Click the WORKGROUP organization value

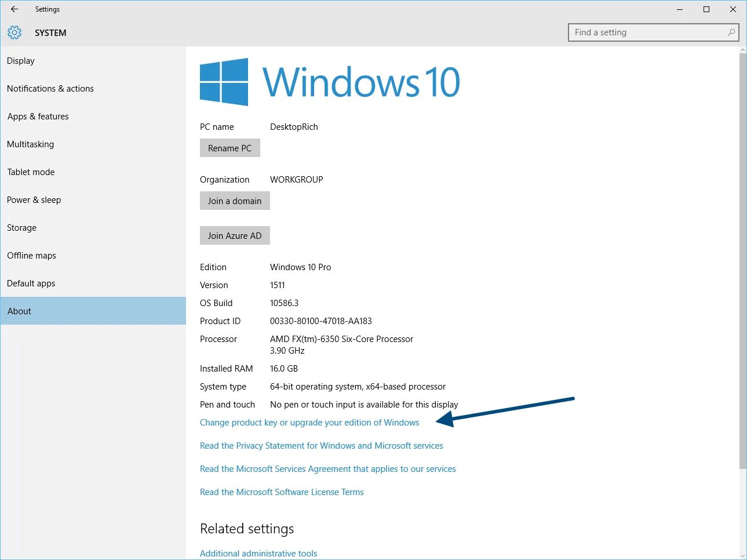click(297, 180)
